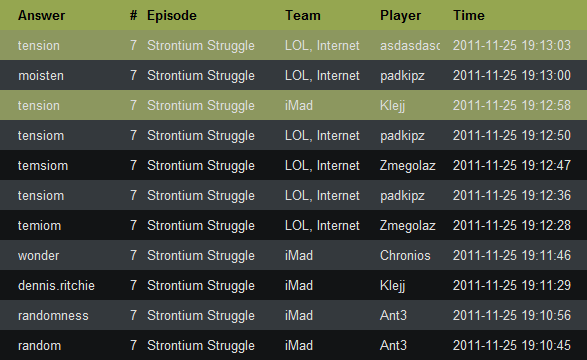
Task: Click Strontium Struggle in the tensiom row
Action: click(x=201, y=135)
